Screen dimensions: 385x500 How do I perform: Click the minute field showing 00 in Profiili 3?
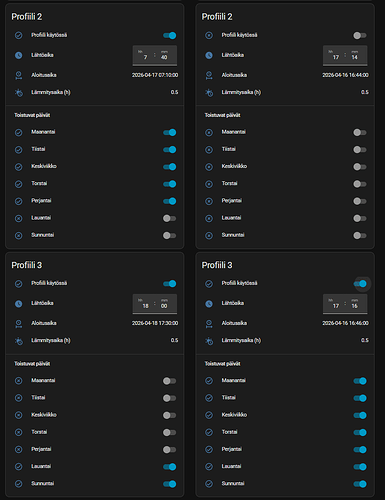165,304
